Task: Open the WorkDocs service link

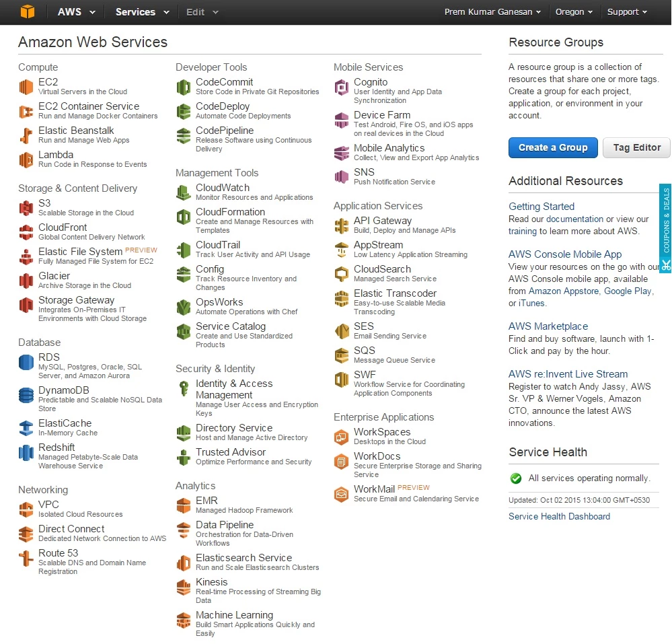Action: 377,456
